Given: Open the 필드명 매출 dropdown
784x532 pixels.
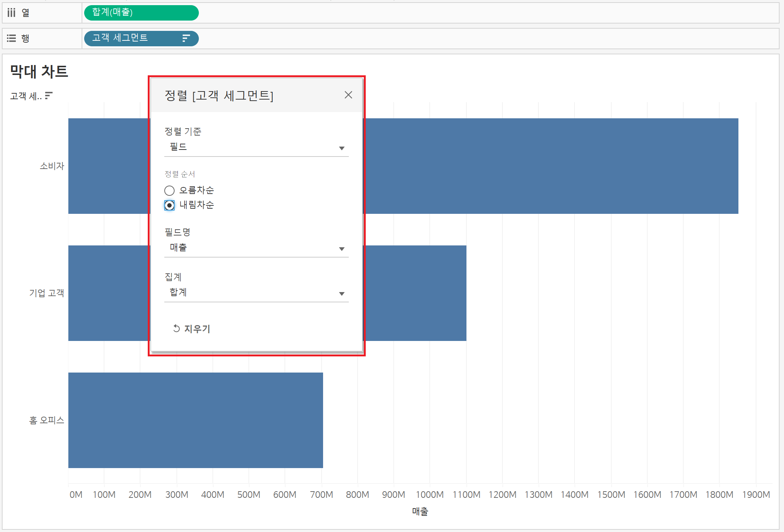Looking at the screenshot, I should pos(256,248).
